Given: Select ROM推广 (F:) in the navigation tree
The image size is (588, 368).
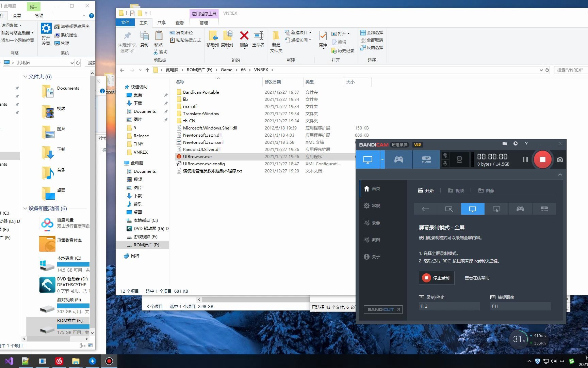Looking at the screenshot, I should pyautogui.click(x=142, y=245).
